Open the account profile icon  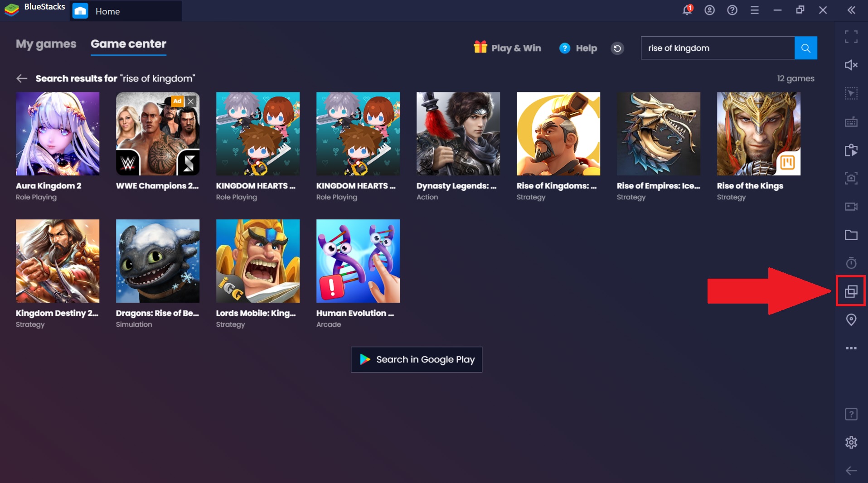click(x=710, y=10)
